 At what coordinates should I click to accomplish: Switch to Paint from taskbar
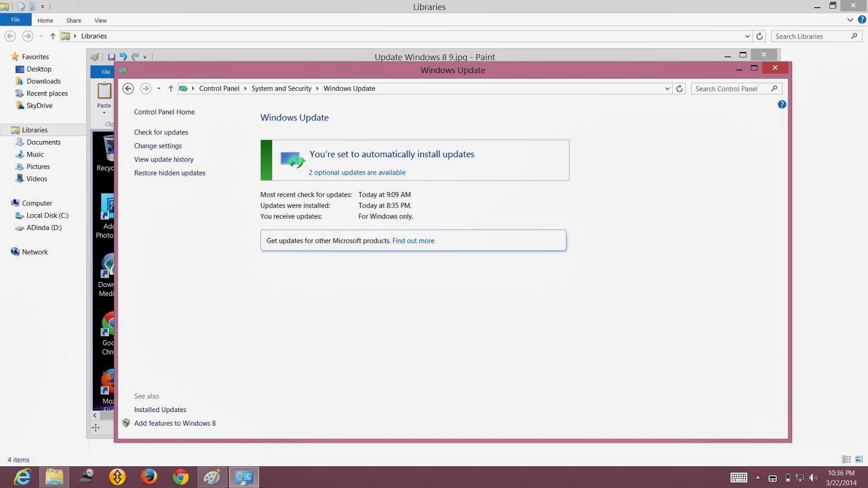[x=212, y=477]
